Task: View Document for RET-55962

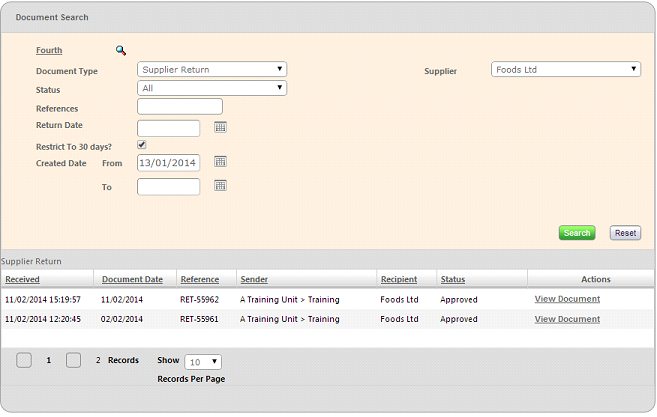Action: click(567, 299)
